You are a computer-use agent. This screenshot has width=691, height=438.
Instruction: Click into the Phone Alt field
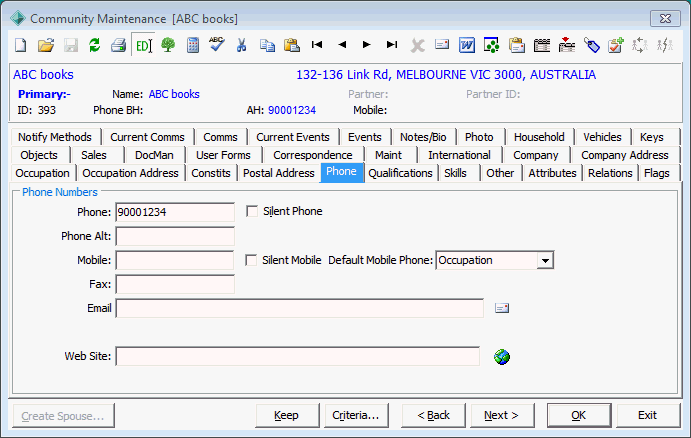coord(175,236)
